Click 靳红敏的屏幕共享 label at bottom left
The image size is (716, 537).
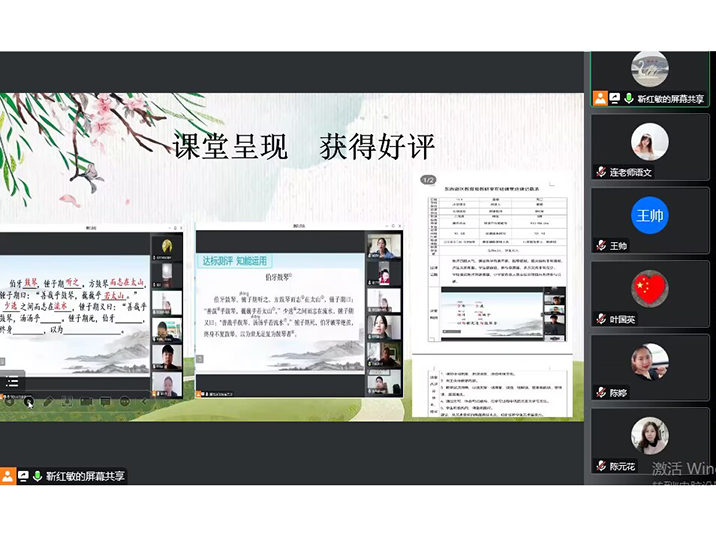click(x=85, y=476)
